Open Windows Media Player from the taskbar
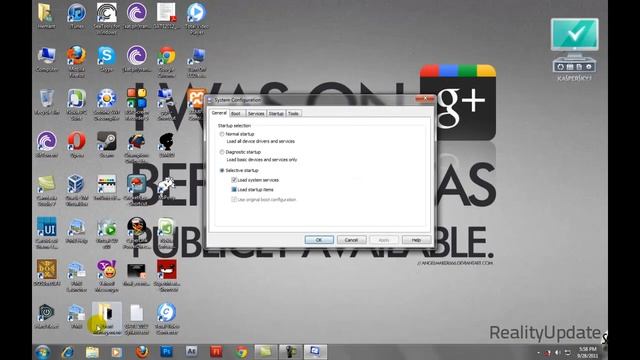 pos(117,352)
